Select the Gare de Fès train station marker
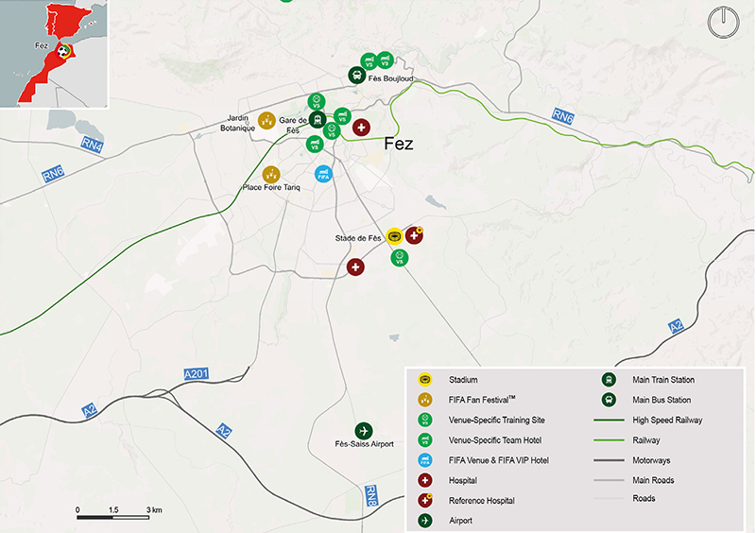This screenshot has width=756, height=533. click(318, 120)
